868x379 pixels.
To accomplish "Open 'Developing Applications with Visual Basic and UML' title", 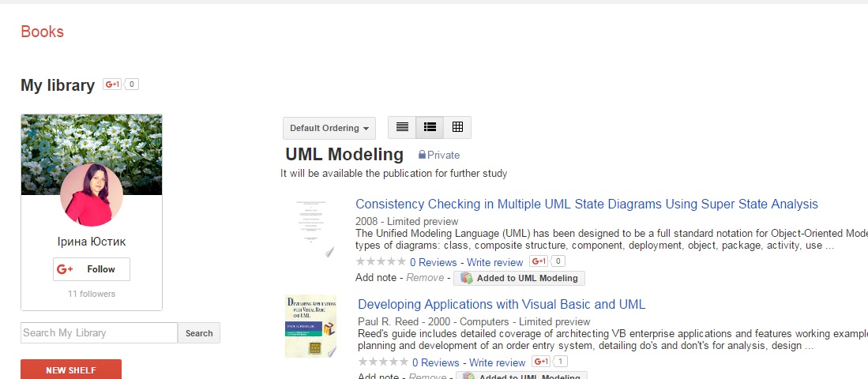I will tap(502, 304).
